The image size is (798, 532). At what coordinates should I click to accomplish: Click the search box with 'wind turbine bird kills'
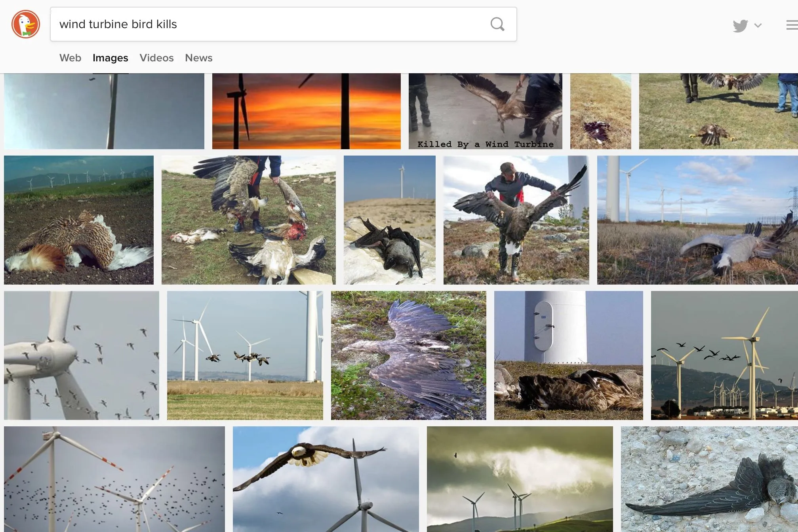[x=269, y=24]
